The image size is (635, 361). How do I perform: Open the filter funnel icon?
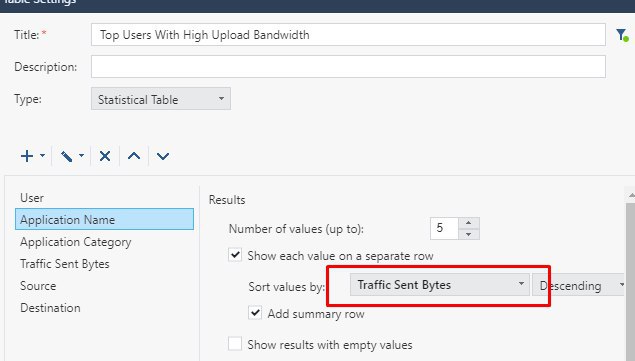(622, 35)
